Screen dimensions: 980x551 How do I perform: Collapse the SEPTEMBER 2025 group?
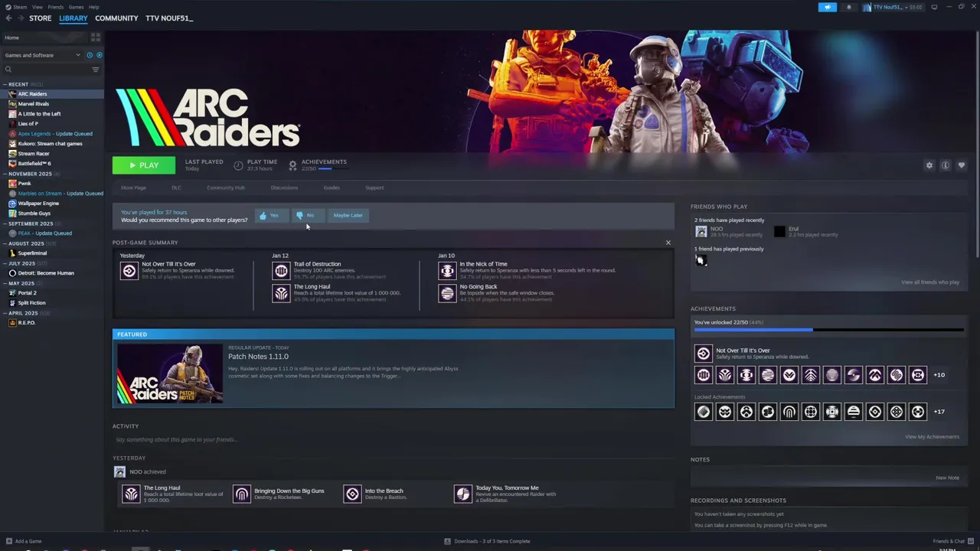click(5, 223)
